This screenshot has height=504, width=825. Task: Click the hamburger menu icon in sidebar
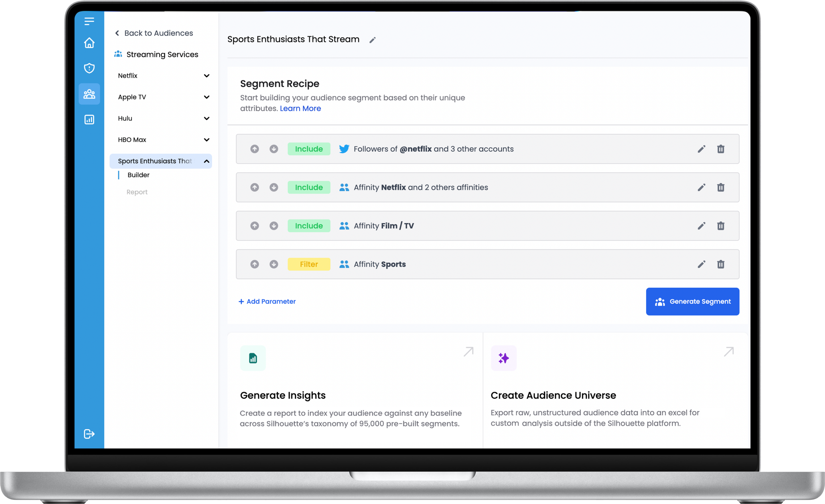(x=89, y=21)
